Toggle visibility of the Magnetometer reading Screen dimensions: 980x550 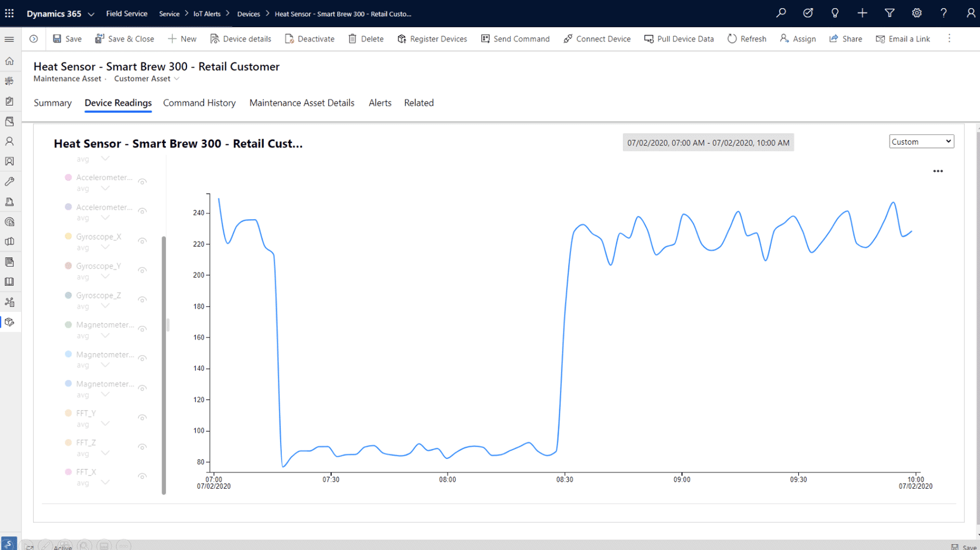pyautogui.click(x=142, y=329)
